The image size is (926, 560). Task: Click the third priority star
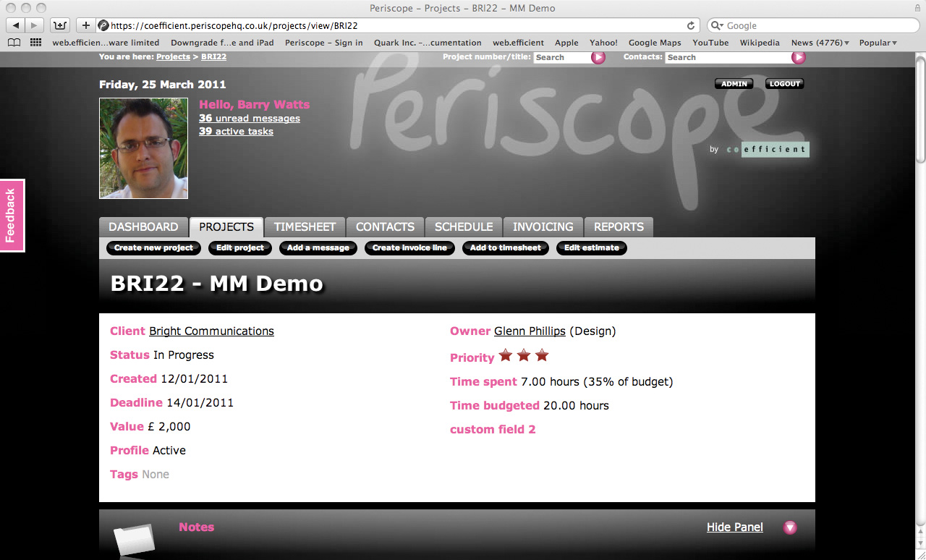[542, 356]
